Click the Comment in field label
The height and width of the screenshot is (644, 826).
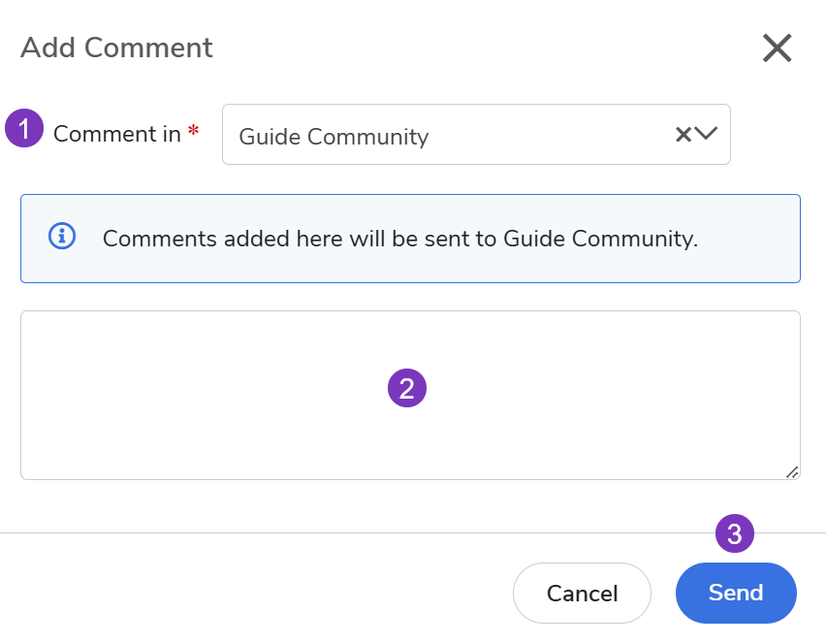(x=116, y=135)
